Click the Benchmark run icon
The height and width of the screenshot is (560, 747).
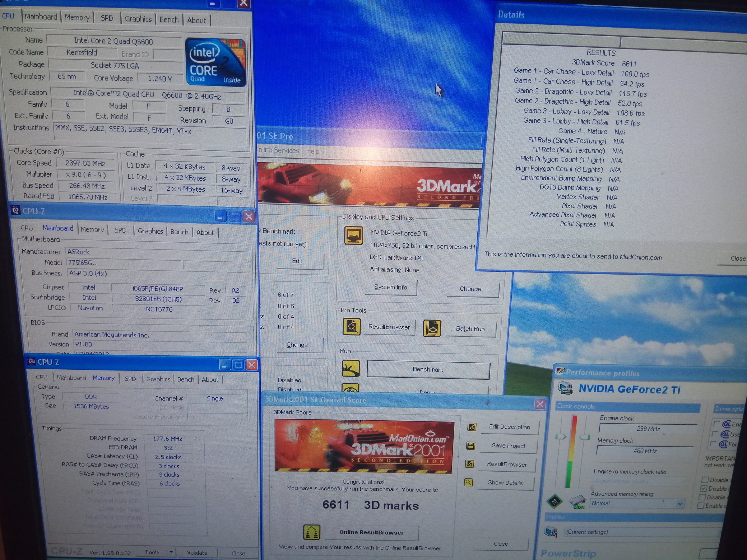point(351,368)
